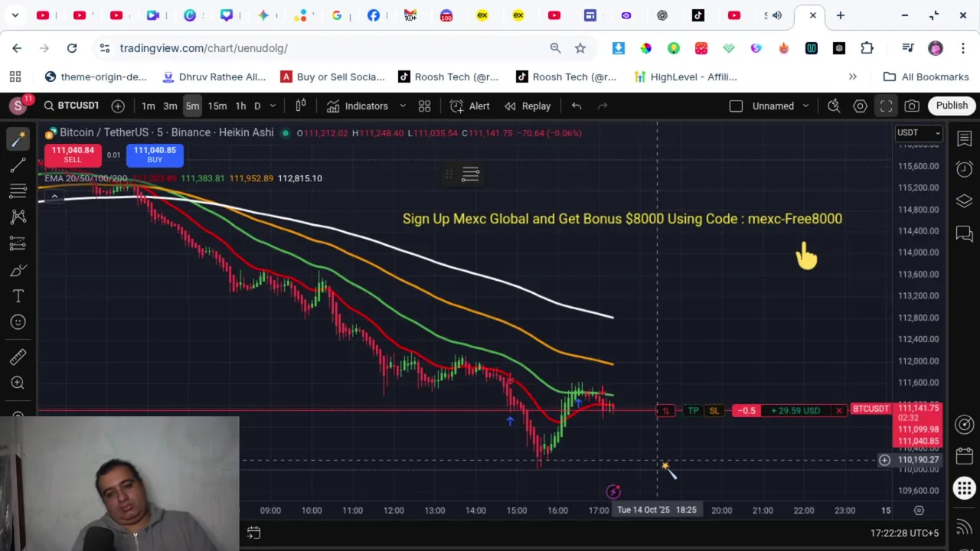
Task: Select the trend line tool
Action: [x=18, y=165]
